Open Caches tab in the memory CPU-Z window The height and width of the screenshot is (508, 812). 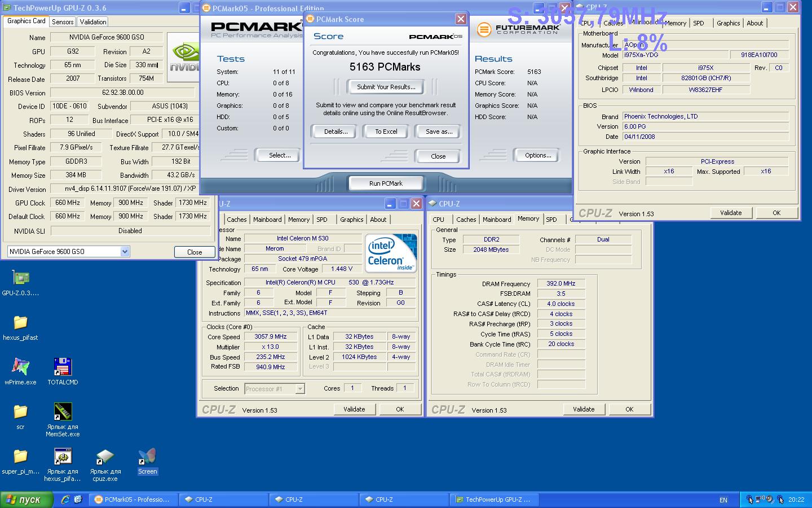[x=466, y=220]
